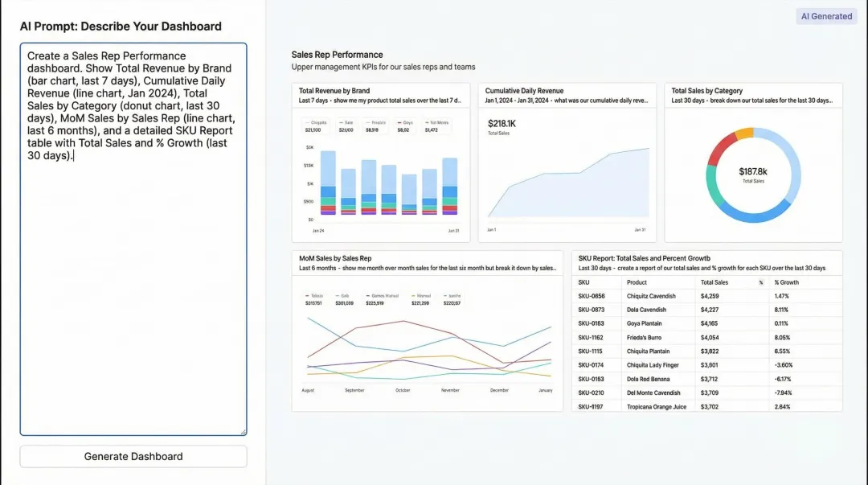868x485 pixels.
Task: Toggle the Chiquita legend chip on the brand chart
Action: (x=316, y=125)
